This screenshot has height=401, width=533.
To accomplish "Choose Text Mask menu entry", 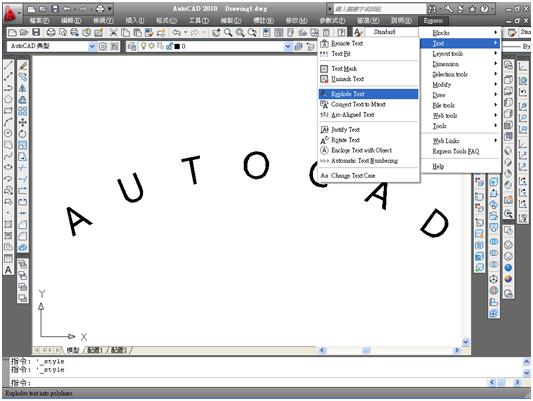I will pyautogui.click(x=368, y=69).
